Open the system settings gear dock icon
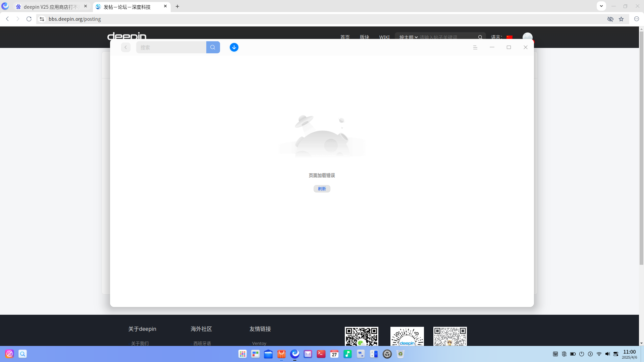644x362 pixels. [387, 354]
